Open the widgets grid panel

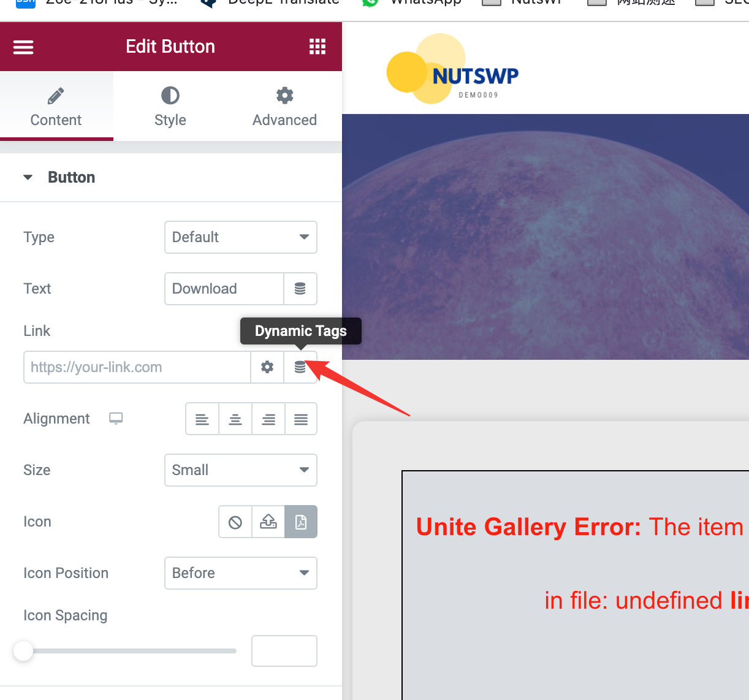coord(317,47)
